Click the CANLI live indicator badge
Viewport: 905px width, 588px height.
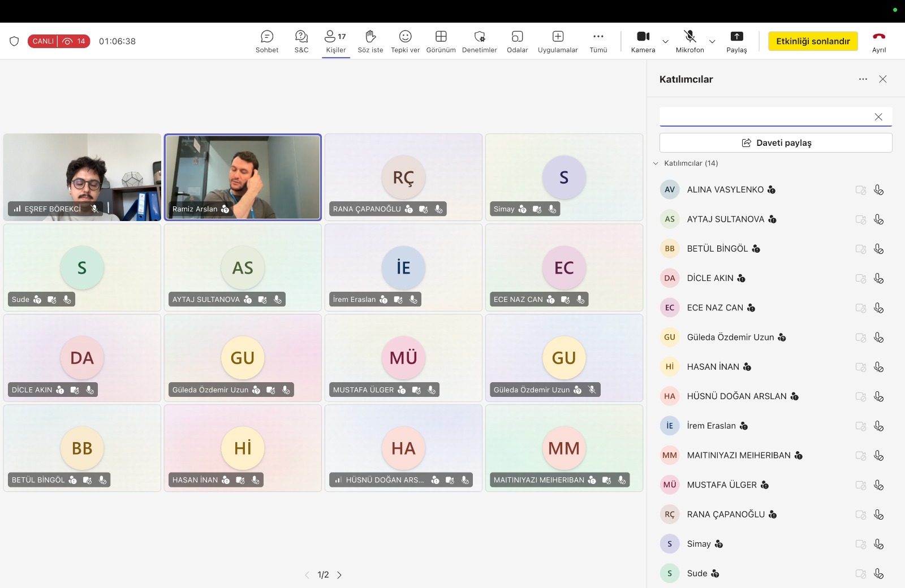click(59, 41)
